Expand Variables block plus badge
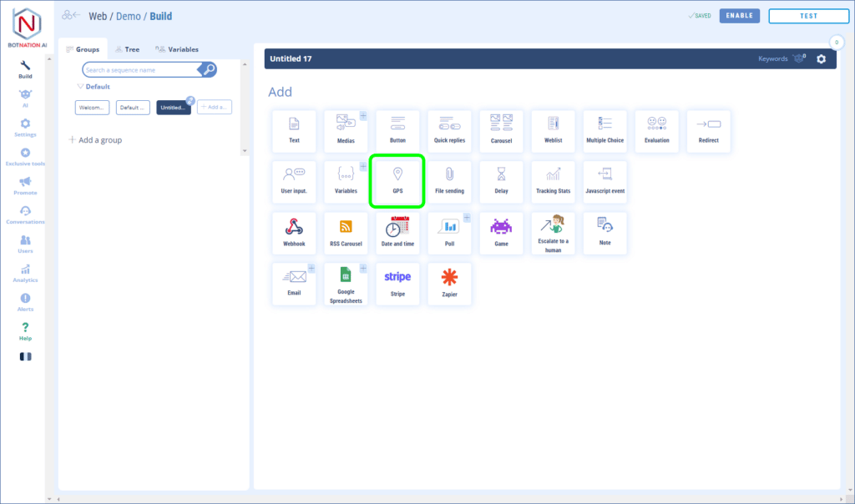 pos(363,166)
